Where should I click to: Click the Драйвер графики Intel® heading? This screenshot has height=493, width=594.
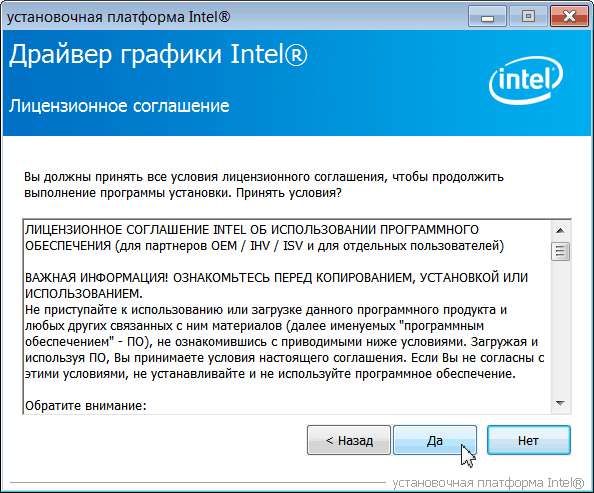tap(158, 55)
